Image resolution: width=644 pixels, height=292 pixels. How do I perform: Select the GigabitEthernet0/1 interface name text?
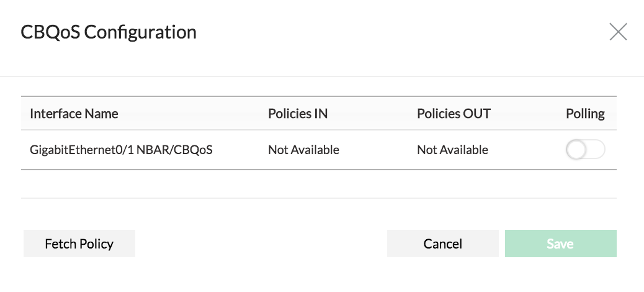click(83, 150)
